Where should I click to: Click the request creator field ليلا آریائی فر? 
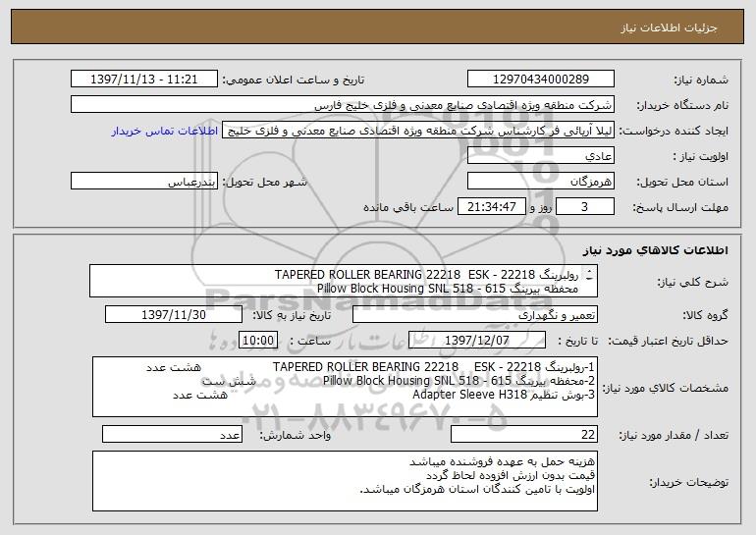(x=418, y=131)
